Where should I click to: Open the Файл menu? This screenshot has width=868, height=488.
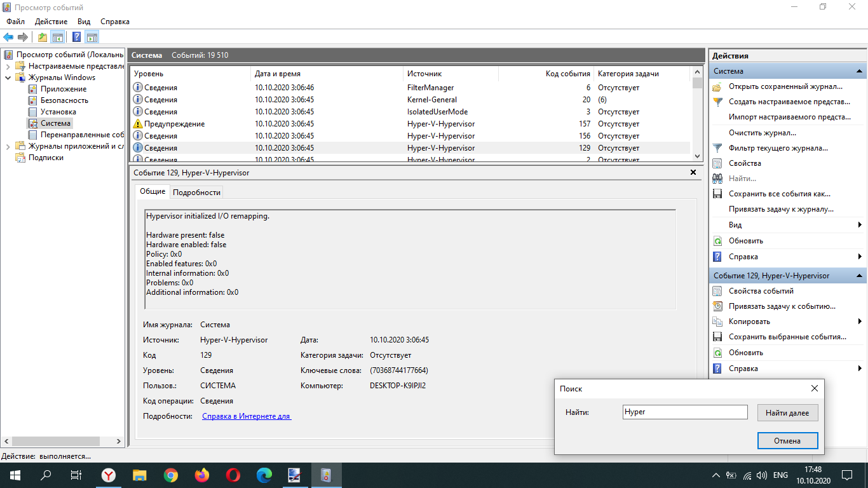click(x=16, y=22)
